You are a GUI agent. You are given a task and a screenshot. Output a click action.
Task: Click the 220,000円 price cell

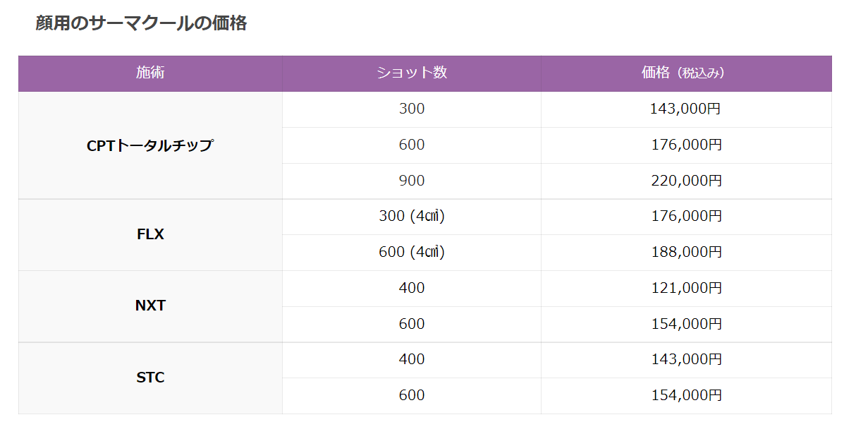(x=686, y=181)
